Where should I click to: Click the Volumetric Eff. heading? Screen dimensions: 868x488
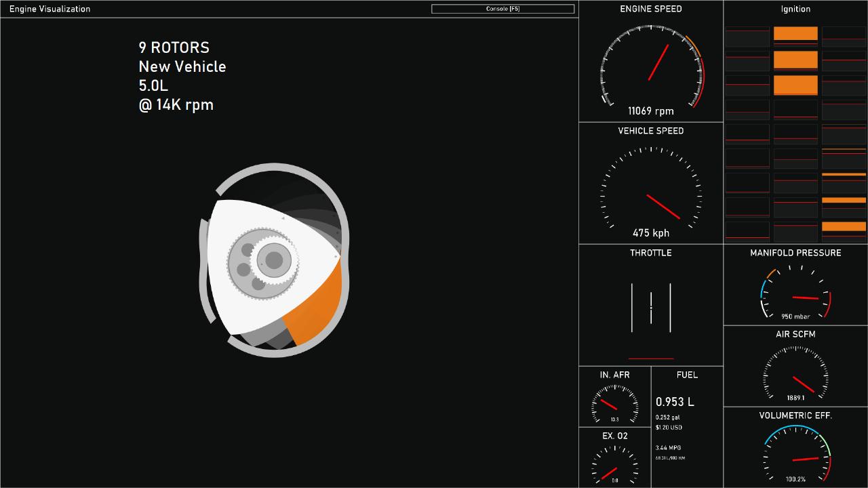click(795, 415)
